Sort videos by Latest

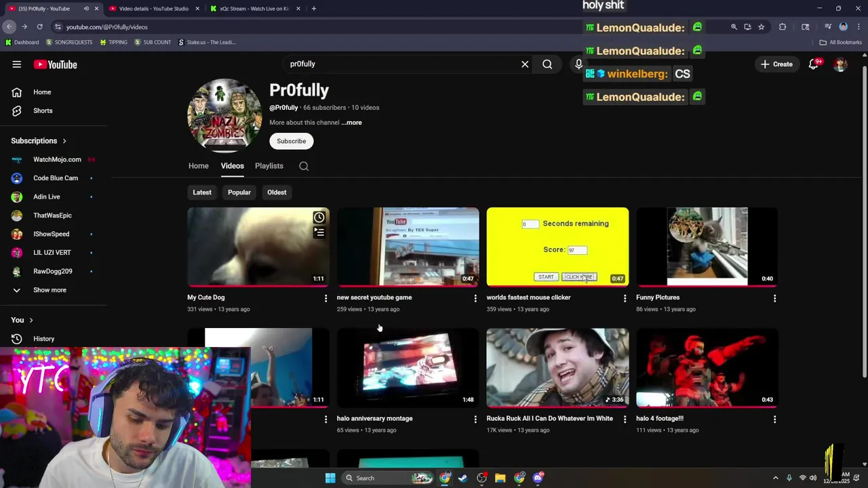[x=202, y=192]
